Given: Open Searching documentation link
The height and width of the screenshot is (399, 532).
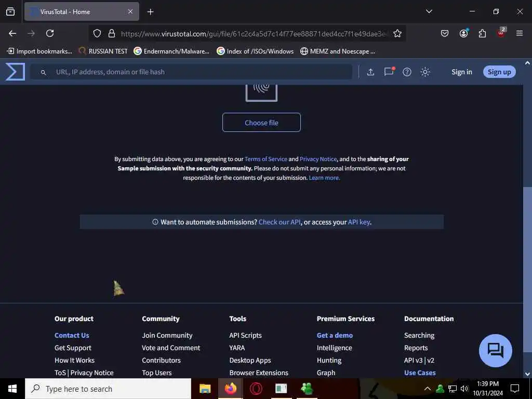Looking at the screenshot, I should point(419,335).
